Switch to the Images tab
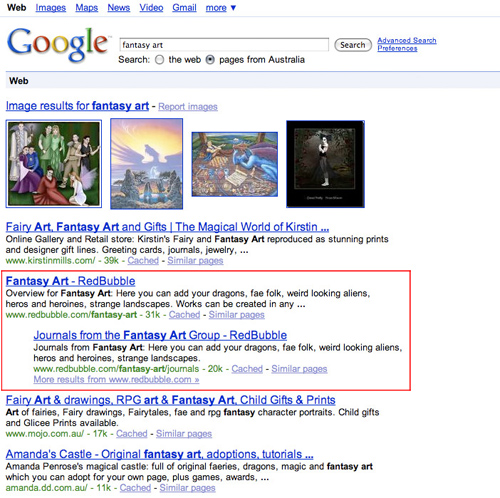Image resolution: width=500 pixels, height=498 pixels. (x=51, y=8)
